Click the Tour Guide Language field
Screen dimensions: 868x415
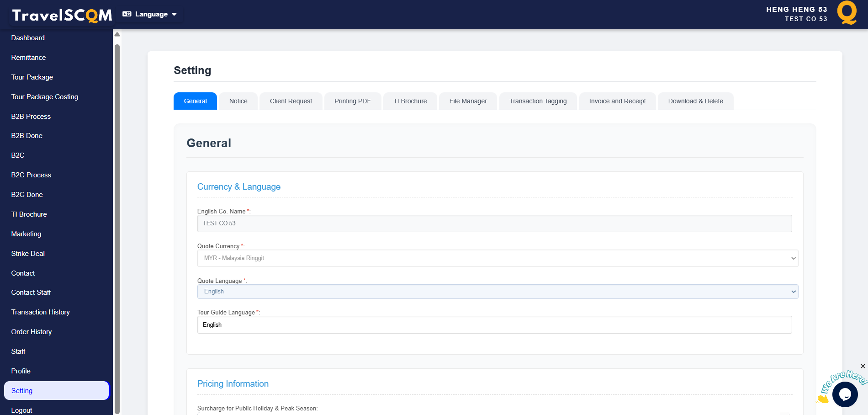[x=494, y=325]
